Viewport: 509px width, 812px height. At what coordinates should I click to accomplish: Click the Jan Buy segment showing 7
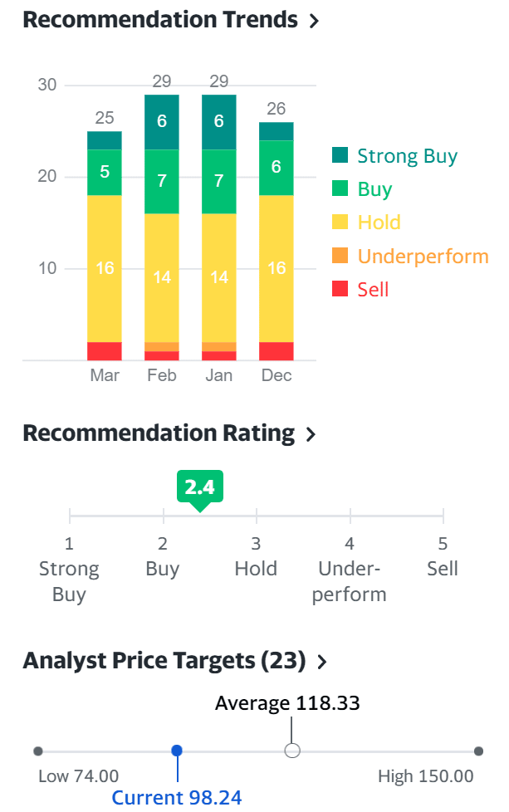coord(219,181)
